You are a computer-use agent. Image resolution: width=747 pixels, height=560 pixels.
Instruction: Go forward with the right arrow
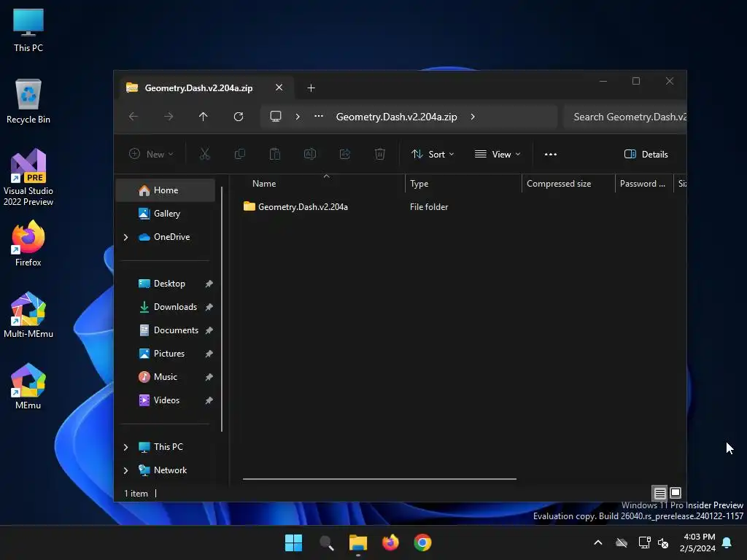[x=169, y=117]
